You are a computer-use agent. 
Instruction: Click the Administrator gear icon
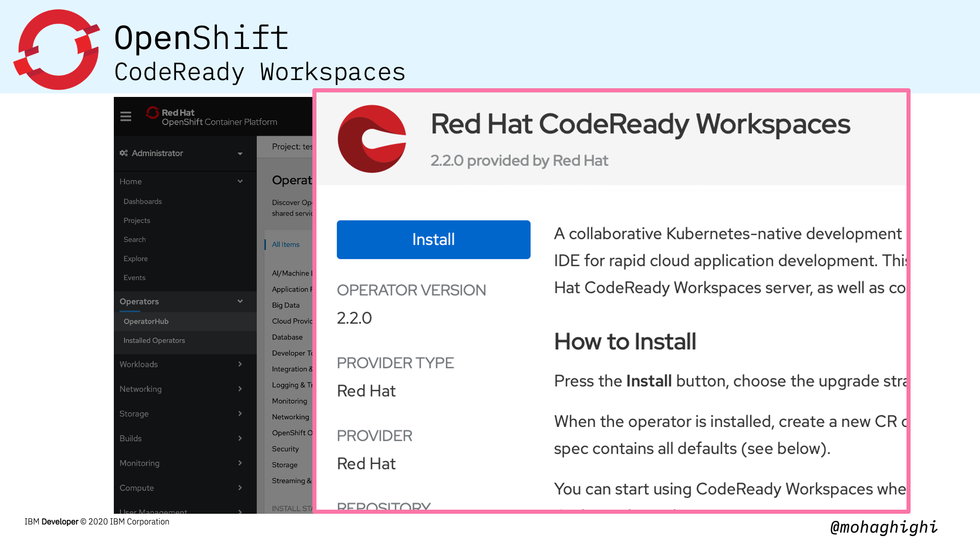[124, 153]
